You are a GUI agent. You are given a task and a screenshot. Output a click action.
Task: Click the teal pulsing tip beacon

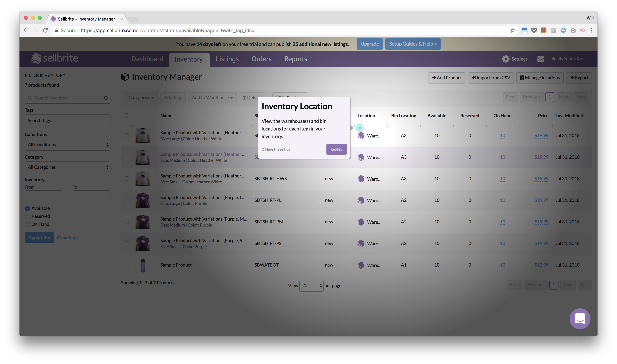pyautogui.click(x=360, y=128)
